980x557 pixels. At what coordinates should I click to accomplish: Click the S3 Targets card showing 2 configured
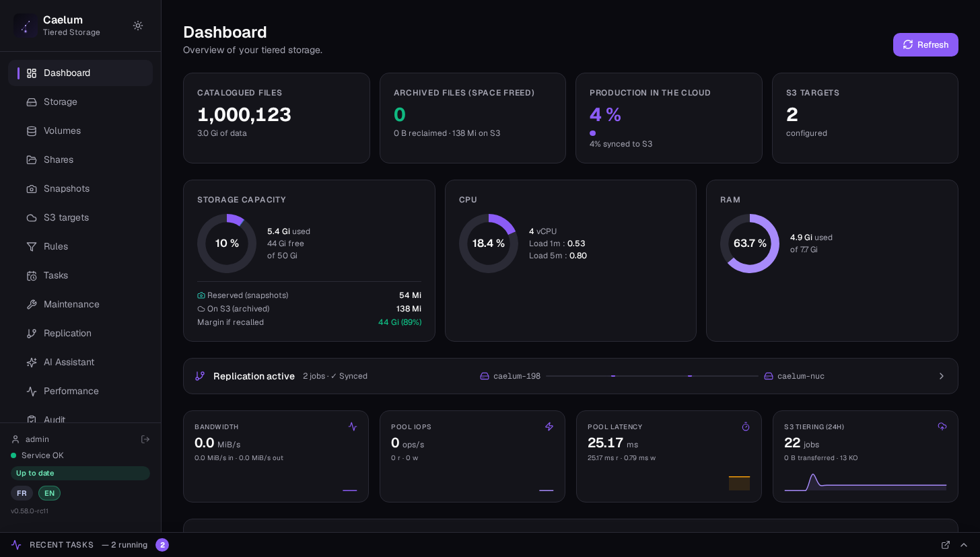coord(865,118)
